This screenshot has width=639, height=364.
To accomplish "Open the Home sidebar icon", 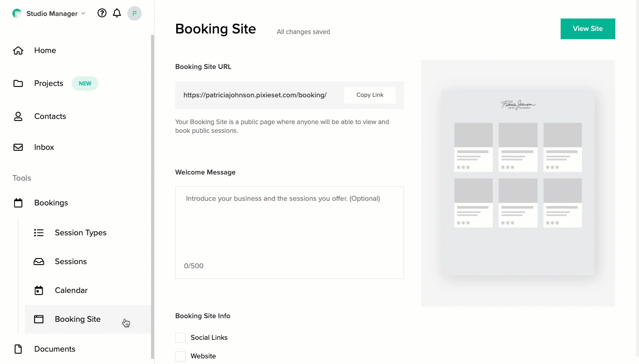I will click(18, 50).
